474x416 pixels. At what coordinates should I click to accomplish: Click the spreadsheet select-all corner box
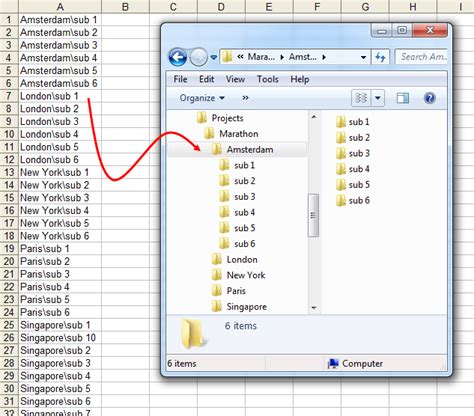coord(9,6)
